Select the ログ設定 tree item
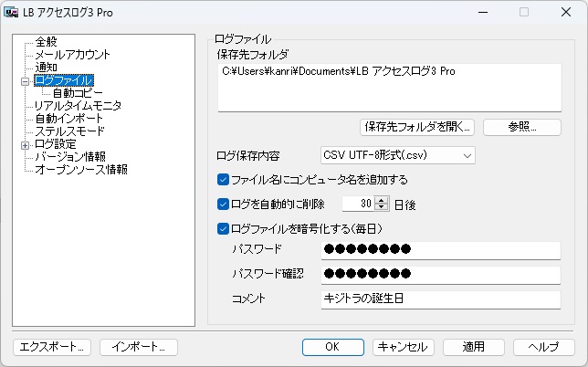 [56, 144]
